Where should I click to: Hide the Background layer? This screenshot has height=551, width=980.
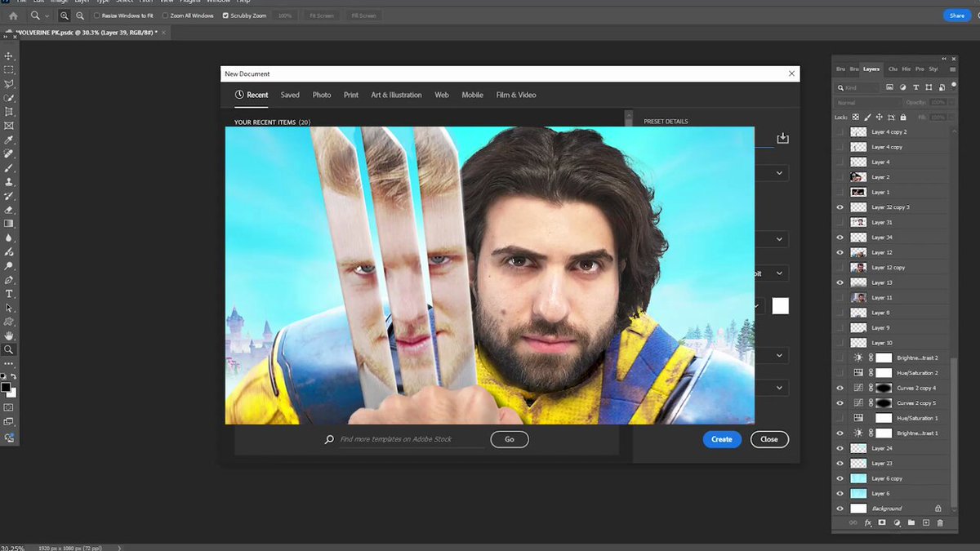point(840,509)
